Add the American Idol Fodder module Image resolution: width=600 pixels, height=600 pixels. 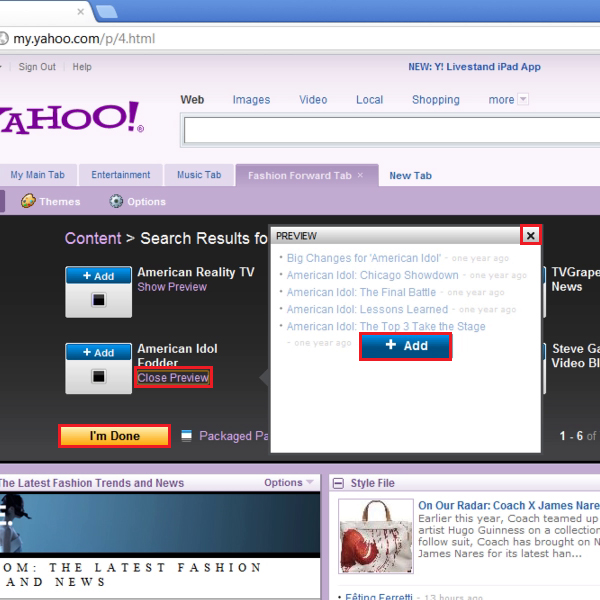tap(98, 352)
